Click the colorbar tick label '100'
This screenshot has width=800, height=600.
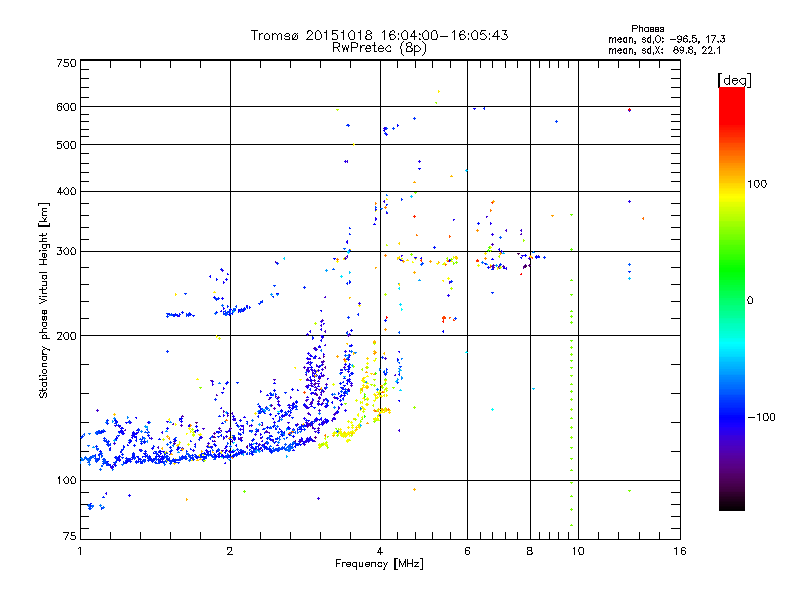click(x=757, y=184)
